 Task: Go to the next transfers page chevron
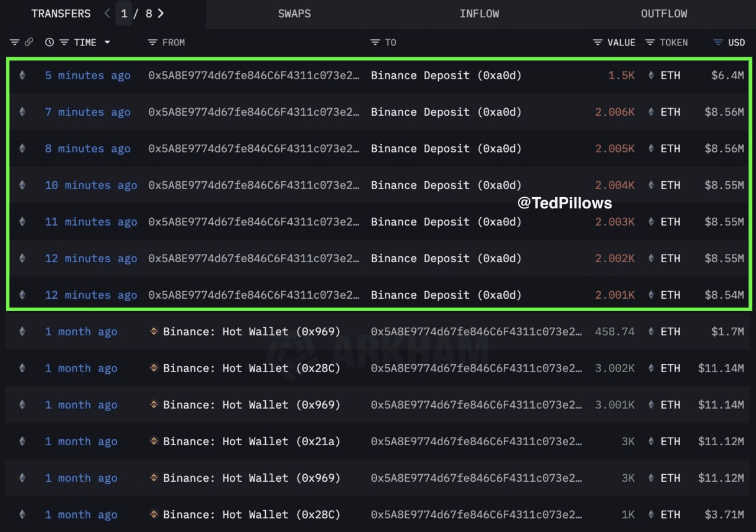pos(161,13)
